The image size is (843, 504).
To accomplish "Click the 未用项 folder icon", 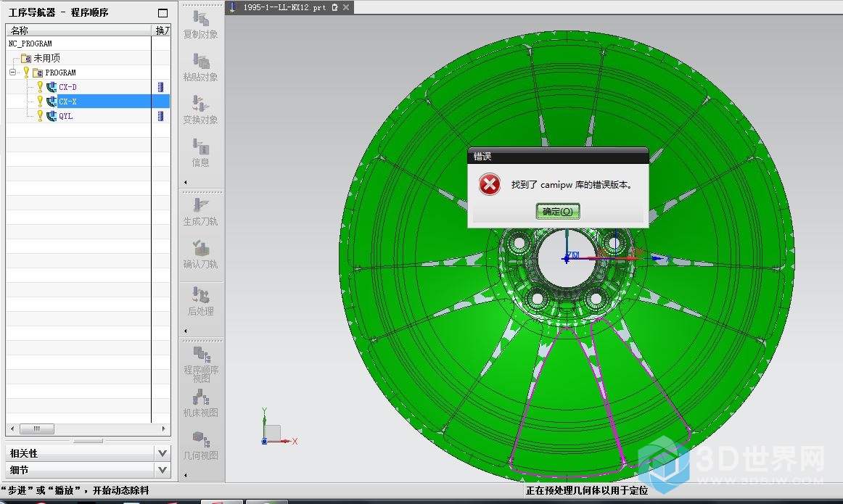I will click(26, 58).
